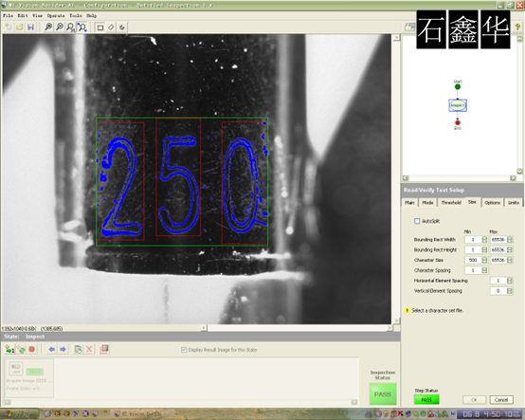Image resolution: width=525 pixels, height=420 pixels.
Task: Click Horizontal Element Spacing stepper arrows
Action: click(510, 281)
